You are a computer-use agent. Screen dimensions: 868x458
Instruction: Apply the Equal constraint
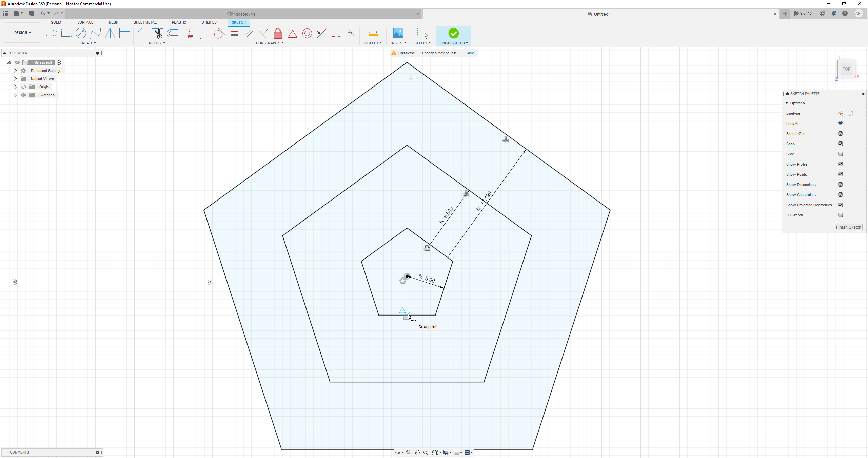click(234, 33)
